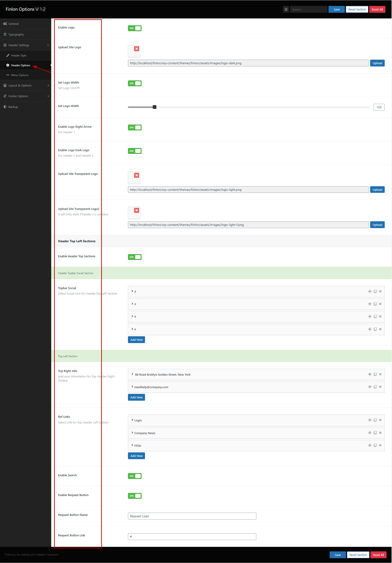Click Add New under Ref Links
The height and width of the screenshot is (563, 392).
136,456
